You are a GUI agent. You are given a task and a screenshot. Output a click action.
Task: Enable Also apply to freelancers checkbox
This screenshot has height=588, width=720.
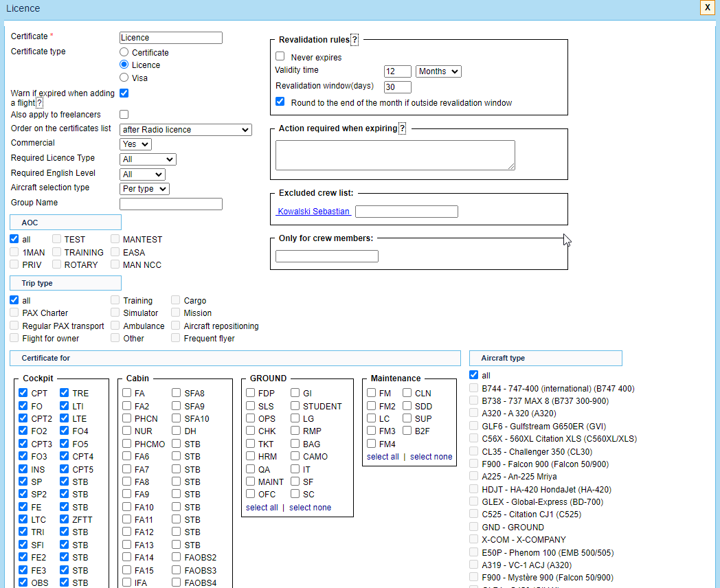(124, 114)
